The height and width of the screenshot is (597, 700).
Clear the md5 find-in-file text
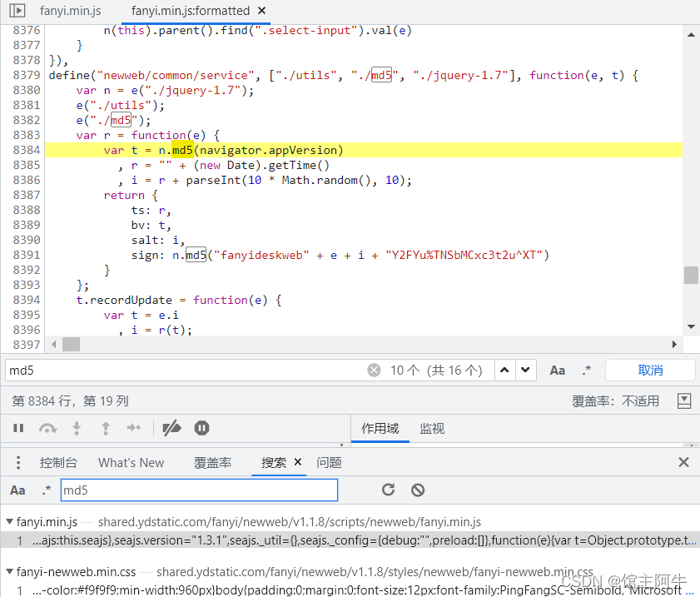[x=374, y=371]
